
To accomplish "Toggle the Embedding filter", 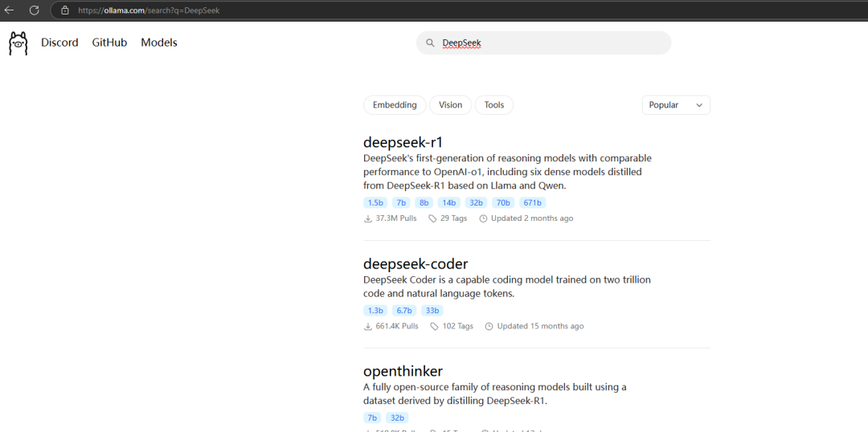I will [x=395, y=105].
